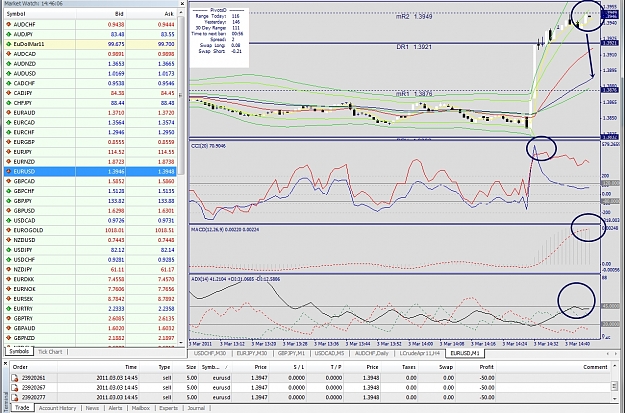Select the EURUSD,M1 chart tab
This screenshot has height=413, width=625.
(465, 353)
